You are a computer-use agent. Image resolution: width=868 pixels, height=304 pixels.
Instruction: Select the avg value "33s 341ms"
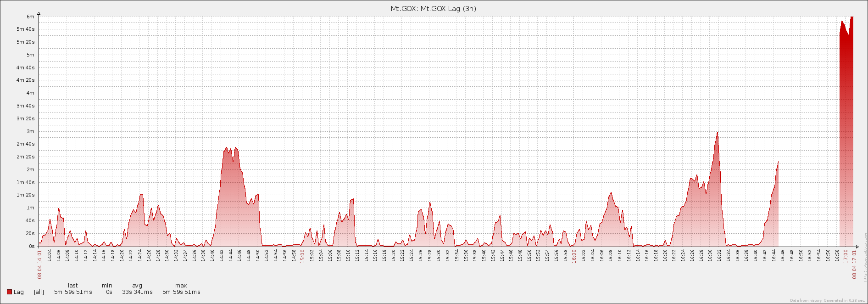tap(137, 292)
